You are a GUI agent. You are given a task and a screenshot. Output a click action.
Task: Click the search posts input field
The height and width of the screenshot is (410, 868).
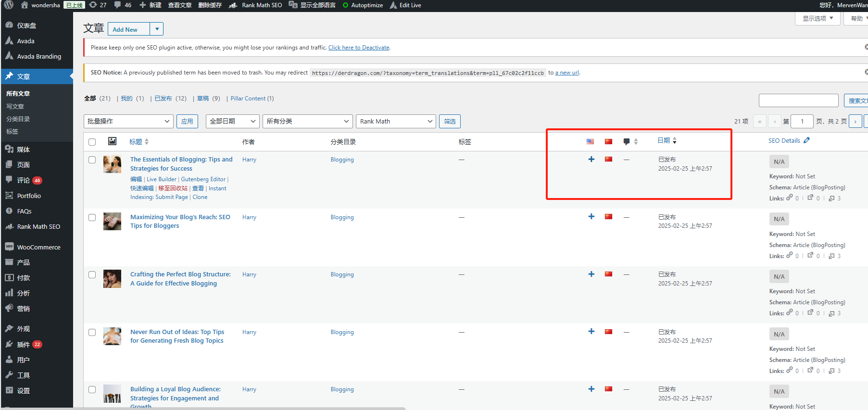click(x=798, y=100)
